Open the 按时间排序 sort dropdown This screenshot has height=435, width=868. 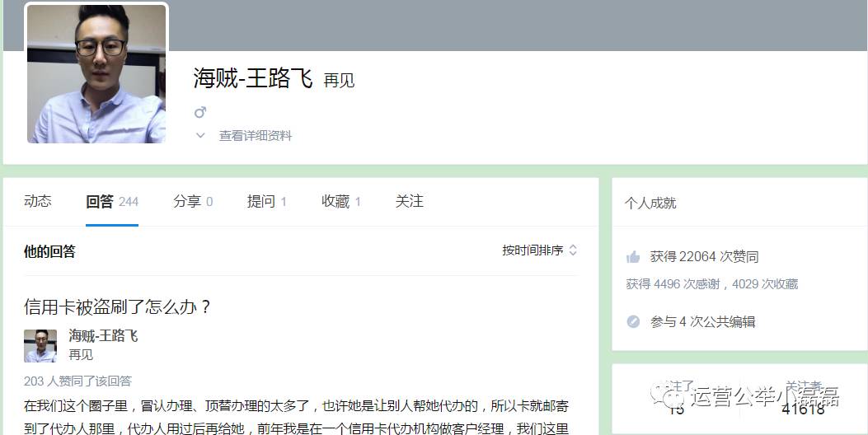tap(540, 250)
